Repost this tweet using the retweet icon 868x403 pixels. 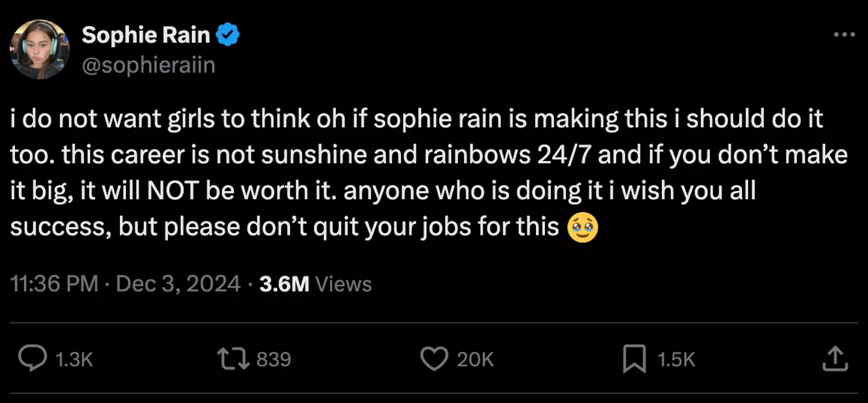pyautogui.click(x=234, y=359)
